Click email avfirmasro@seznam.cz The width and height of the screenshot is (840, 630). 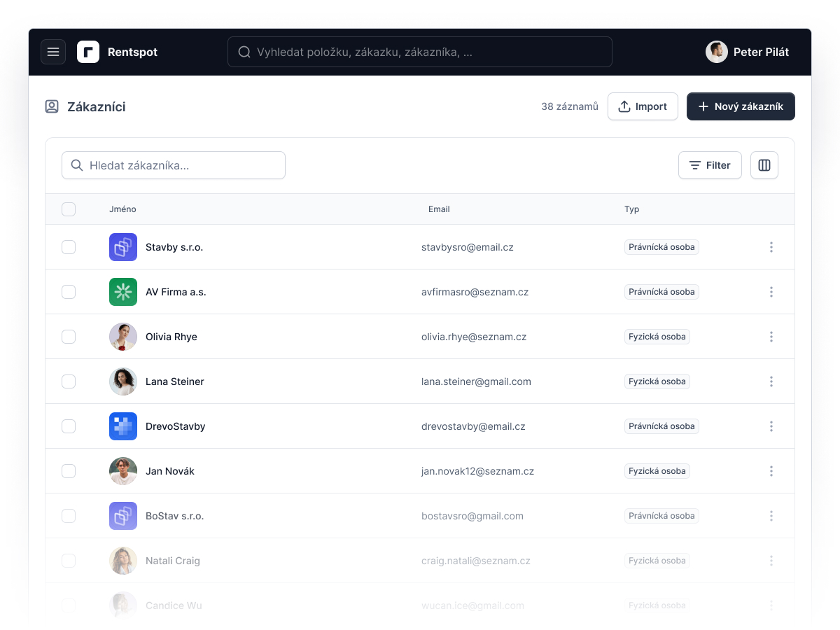pyautogui.click(x=475, y=292)
